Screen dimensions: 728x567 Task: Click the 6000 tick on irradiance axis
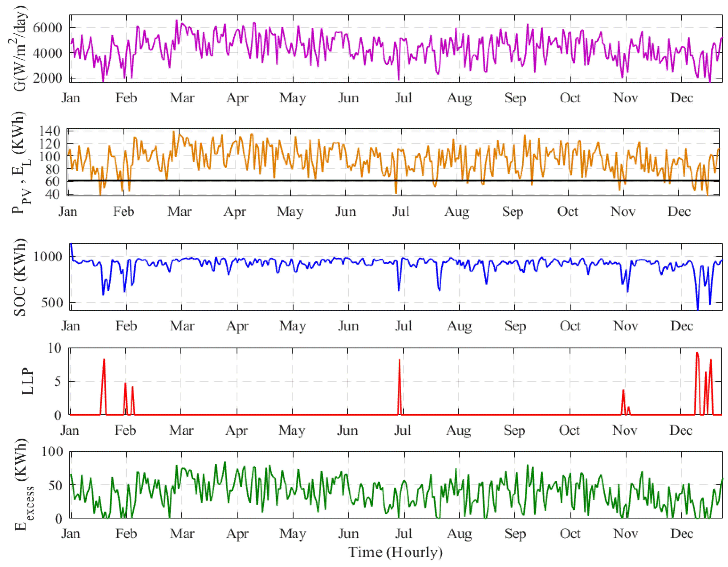coord(47,28)
